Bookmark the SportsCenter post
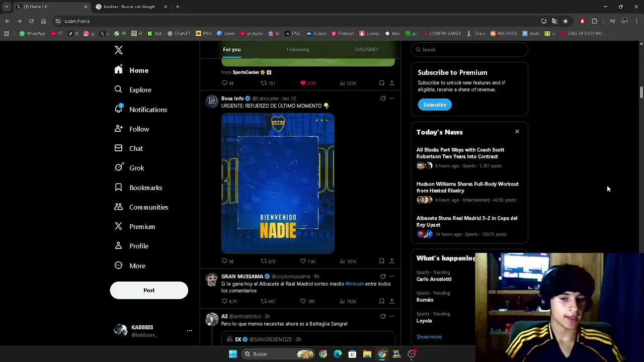Screen dimensions: 644x362 [381, 83]
